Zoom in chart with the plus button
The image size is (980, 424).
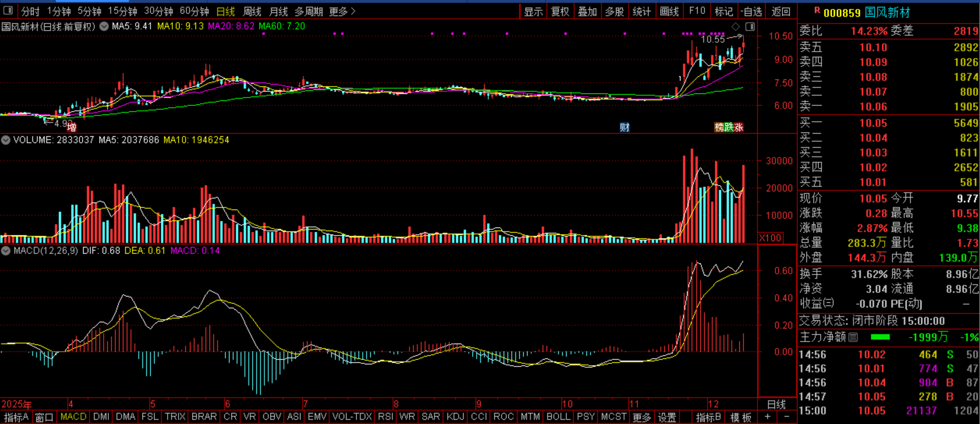767,417
